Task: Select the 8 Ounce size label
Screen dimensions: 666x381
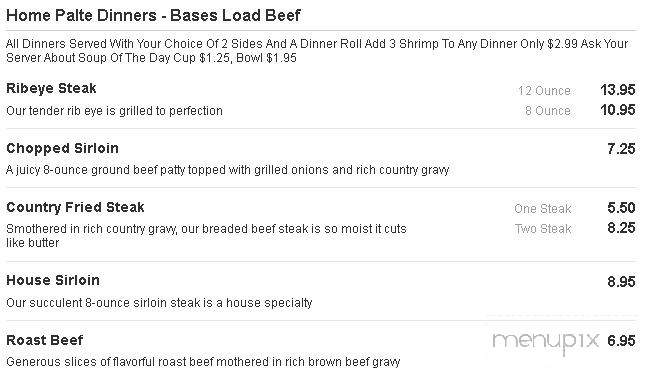Action: [547, 110]
